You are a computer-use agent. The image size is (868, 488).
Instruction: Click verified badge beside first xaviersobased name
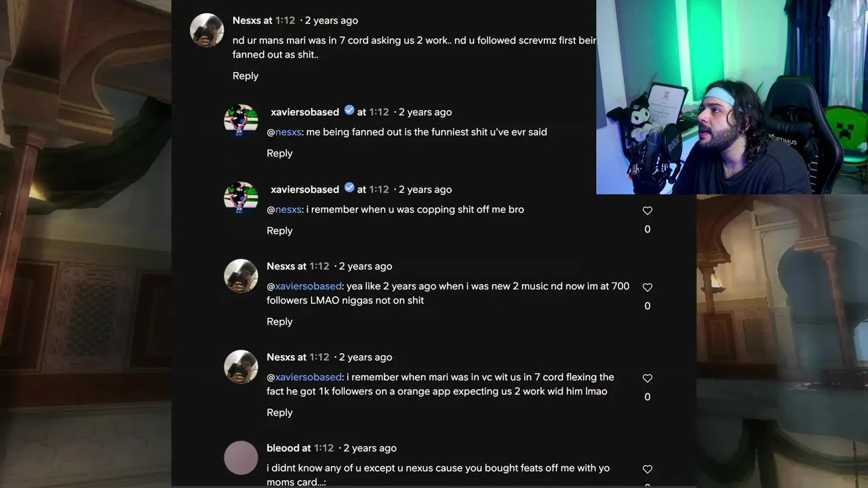coord(349,110)
